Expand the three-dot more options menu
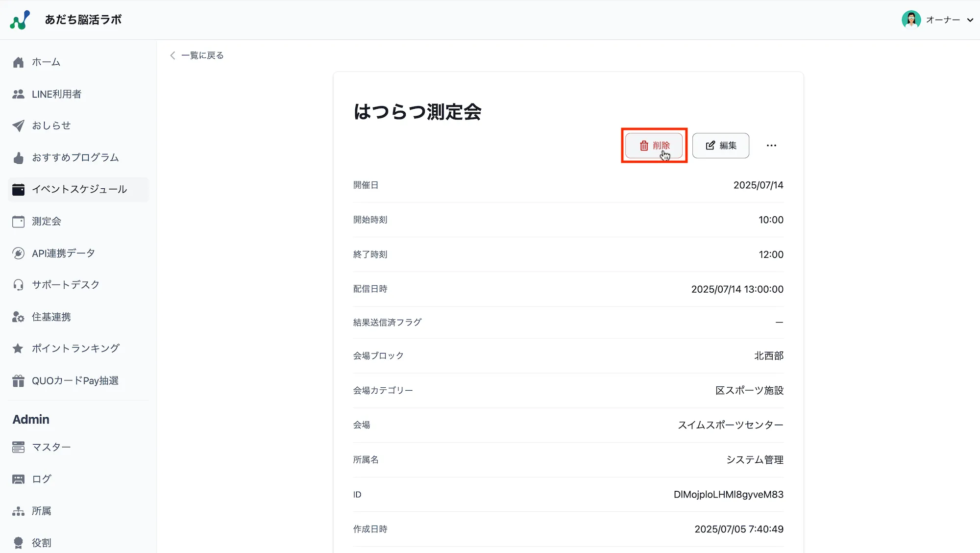 [771, 145]
